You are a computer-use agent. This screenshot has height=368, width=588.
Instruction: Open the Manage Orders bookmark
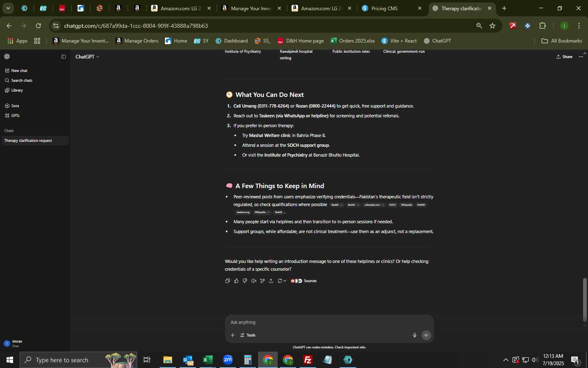point(137,41)
